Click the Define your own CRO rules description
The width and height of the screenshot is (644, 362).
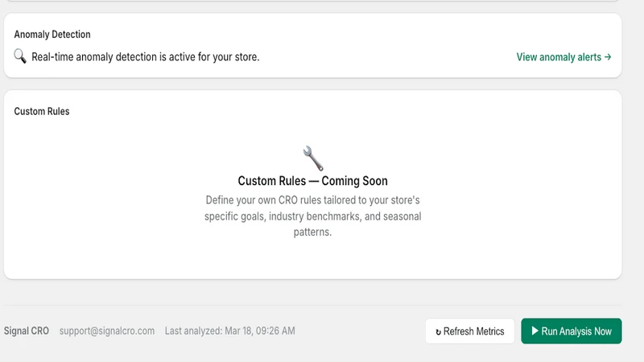pos(312,216)
